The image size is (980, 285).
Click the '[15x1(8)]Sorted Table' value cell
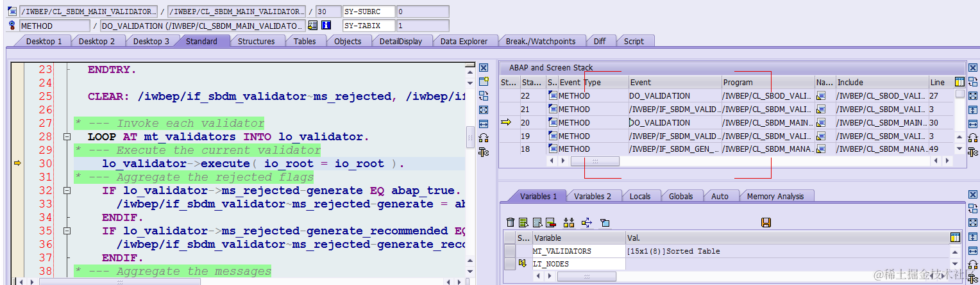coord(787,251)
